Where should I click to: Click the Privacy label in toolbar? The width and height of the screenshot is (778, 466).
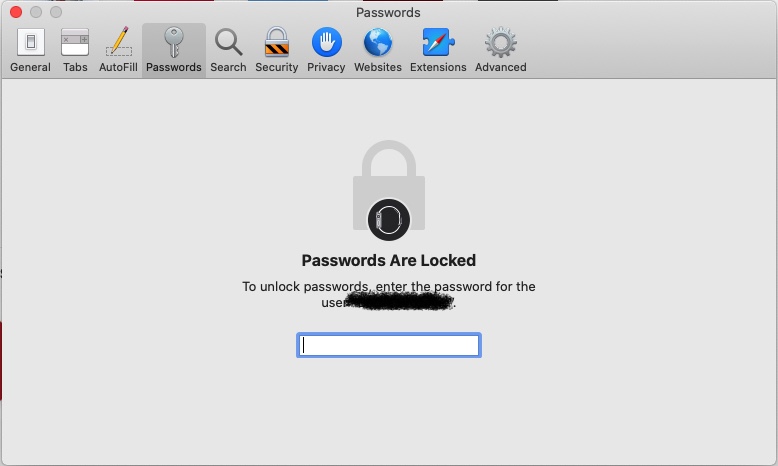point(326,67)
